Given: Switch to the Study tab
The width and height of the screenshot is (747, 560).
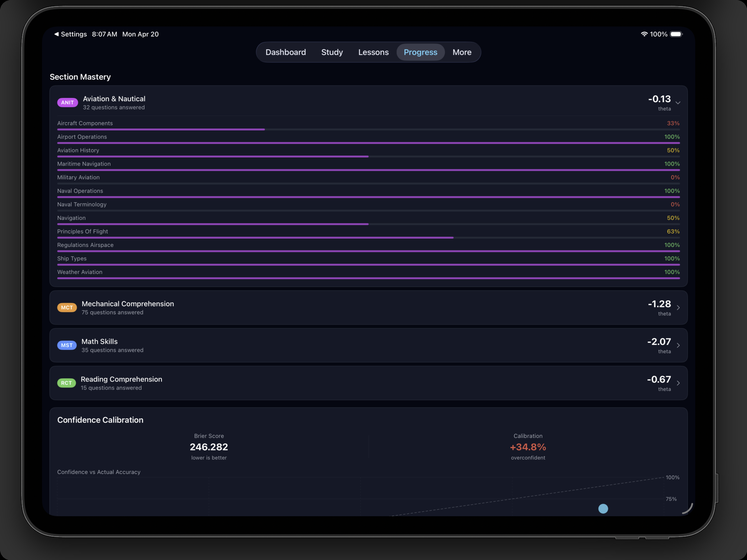Looking at the screenshot, I should point(332,52).
